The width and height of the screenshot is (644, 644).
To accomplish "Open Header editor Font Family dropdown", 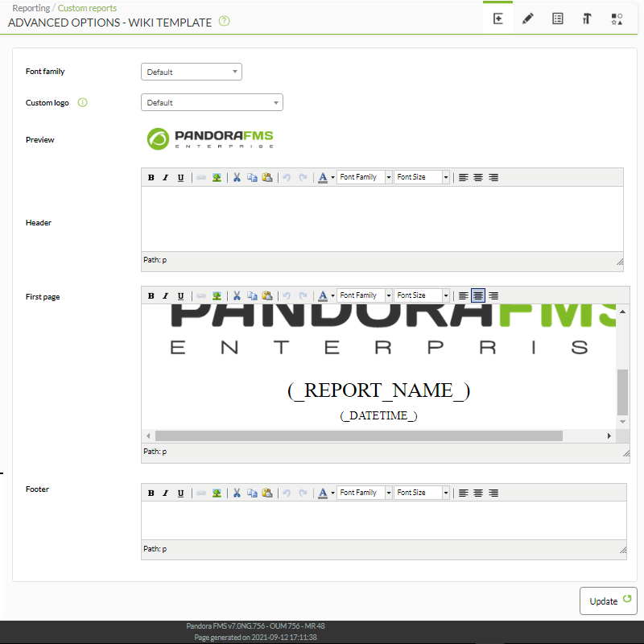I will 365,177.
